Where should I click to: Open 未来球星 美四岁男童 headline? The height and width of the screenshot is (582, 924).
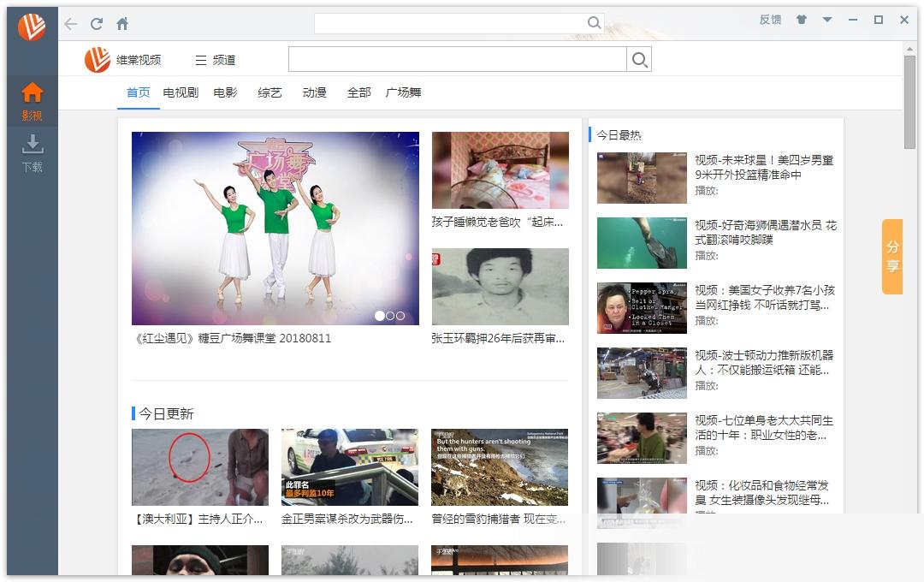(764, 168)
